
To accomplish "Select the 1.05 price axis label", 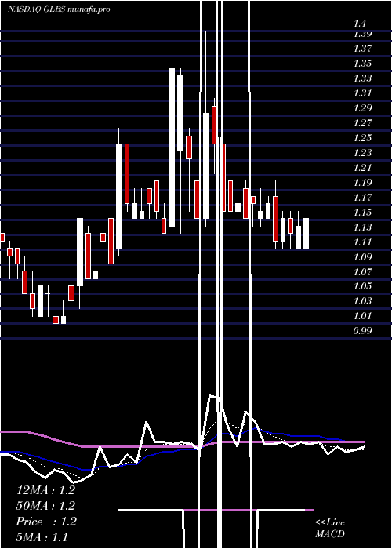I will (x=362, y=286).
